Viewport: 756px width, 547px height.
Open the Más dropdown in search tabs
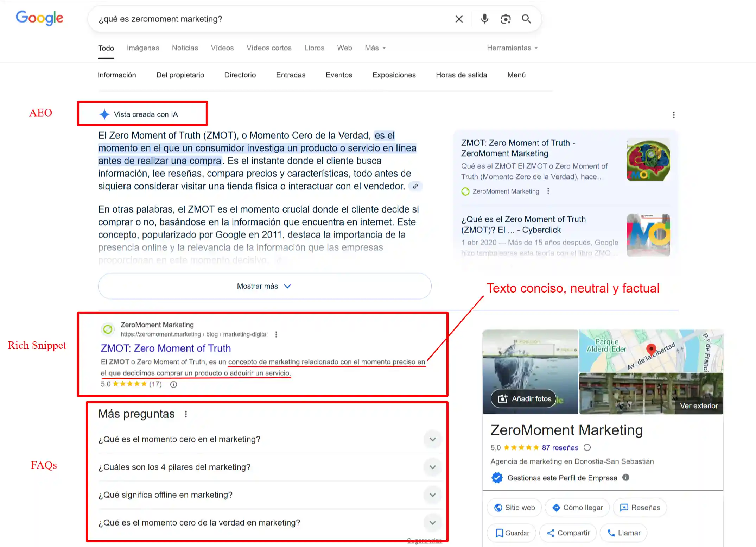[375, 48]
